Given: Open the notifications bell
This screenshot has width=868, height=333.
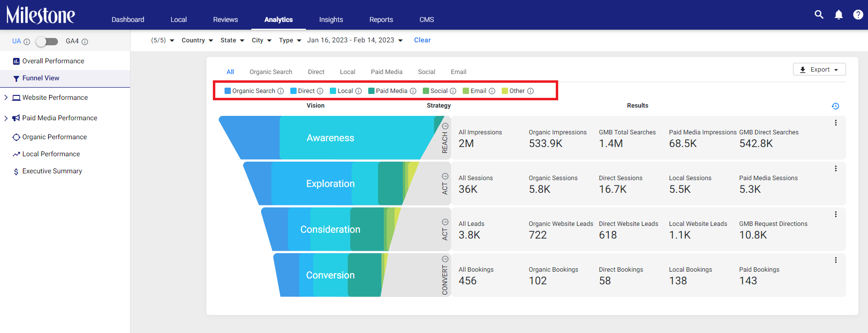Looking at the screenshot, I should pos(839,15).
